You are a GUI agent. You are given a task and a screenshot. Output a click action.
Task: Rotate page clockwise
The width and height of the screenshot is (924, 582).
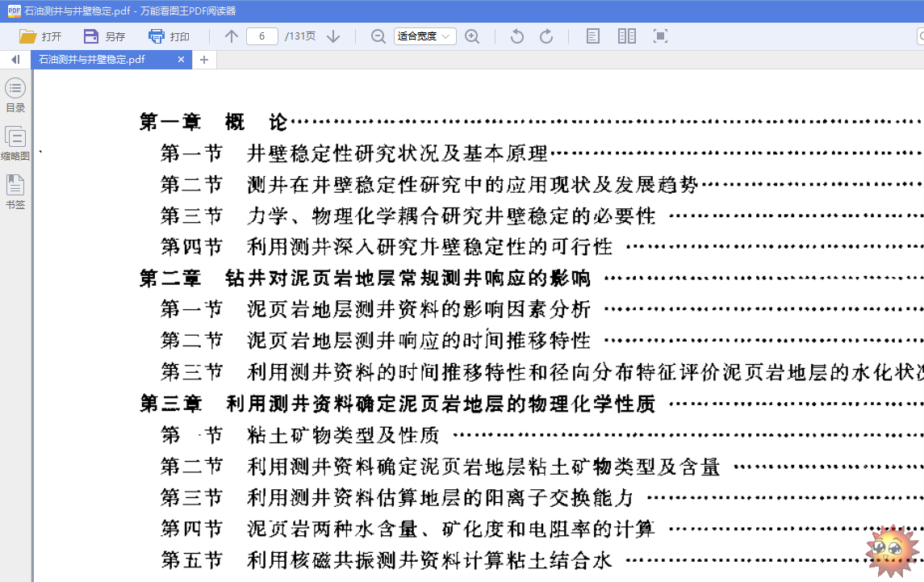(x=546, y=36)
